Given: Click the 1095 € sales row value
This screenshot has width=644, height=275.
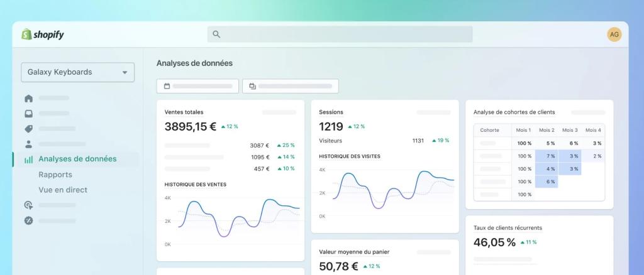Looking at the screenshot, I should [x=260, y=157].
